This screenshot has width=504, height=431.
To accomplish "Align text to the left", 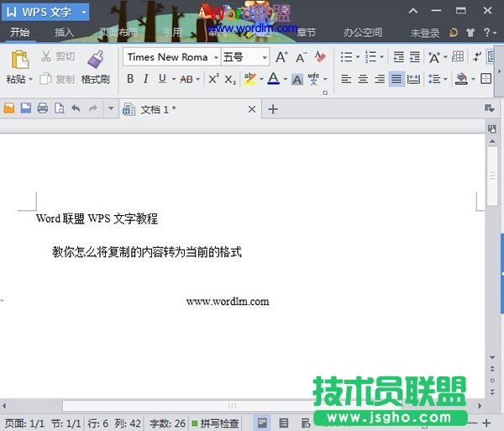I will [x=346, y=79].
